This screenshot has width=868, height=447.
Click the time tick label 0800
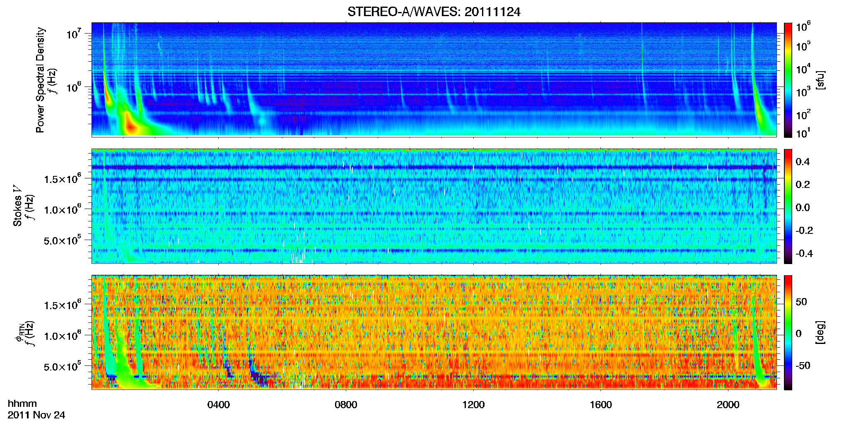(x=346, y=405)
